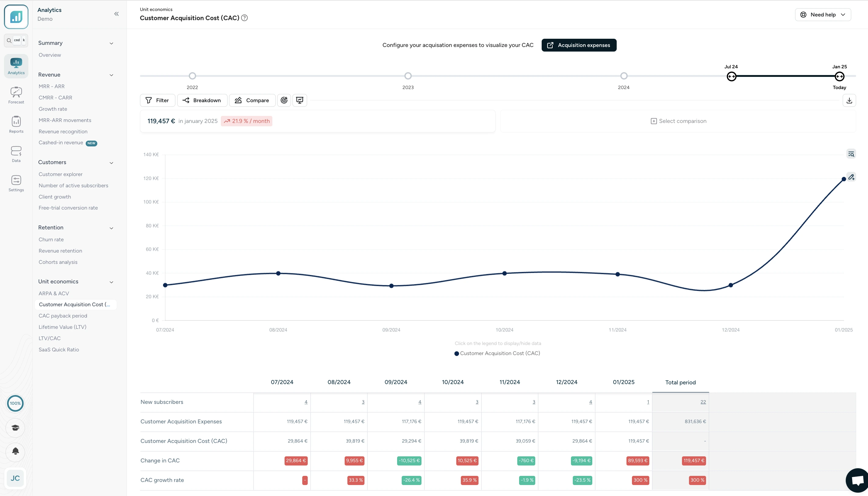868x496 pixels.
Task: Select the 2022 timeline marker
Action: pyautogui.click(x=192, y=76)
